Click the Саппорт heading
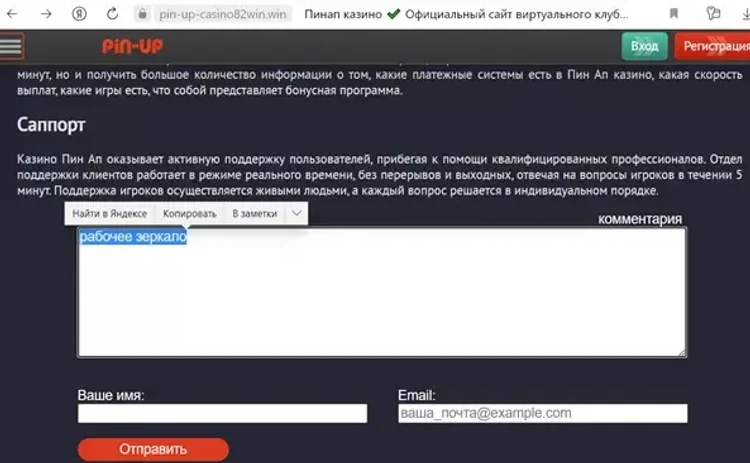750x463 pixels. (51, 125)
